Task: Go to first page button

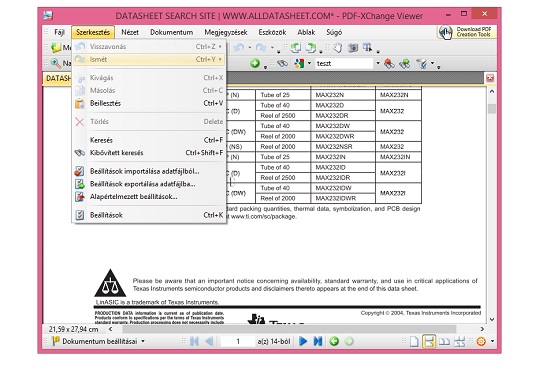Action: (x=194, y=341)
